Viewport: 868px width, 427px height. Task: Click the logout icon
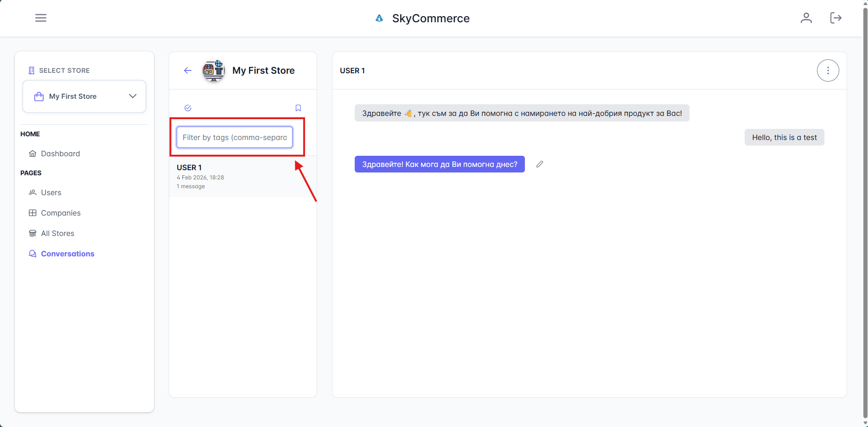point(836,18)
